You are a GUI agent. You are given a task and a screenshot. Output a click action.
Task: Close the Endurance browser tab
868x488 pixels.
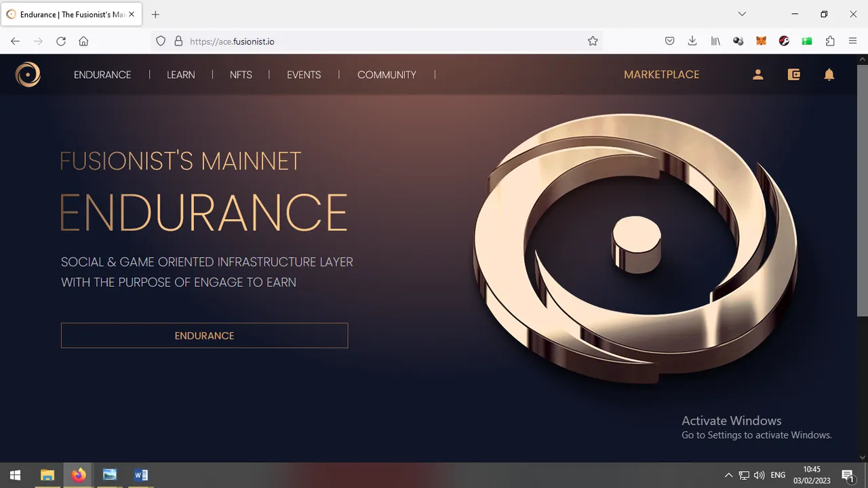(x=132, y=14)
